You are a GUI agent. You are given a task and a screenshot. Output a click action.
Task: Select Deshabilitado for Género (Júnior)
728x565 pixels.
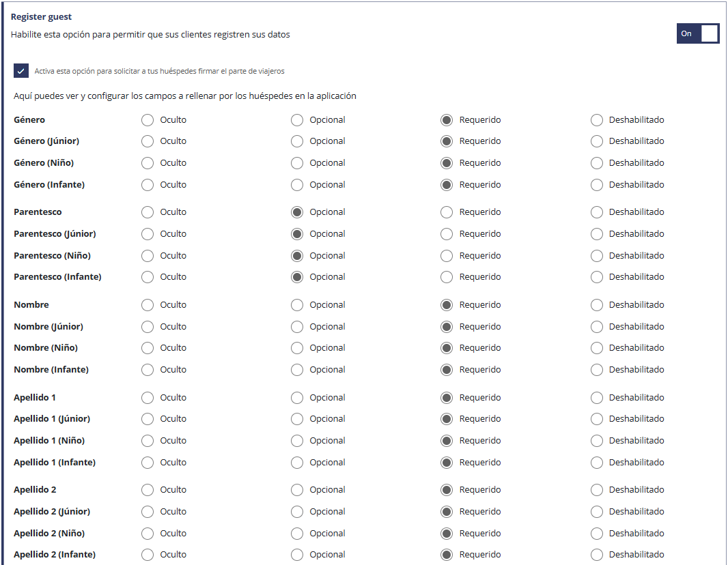pos(597,141)
